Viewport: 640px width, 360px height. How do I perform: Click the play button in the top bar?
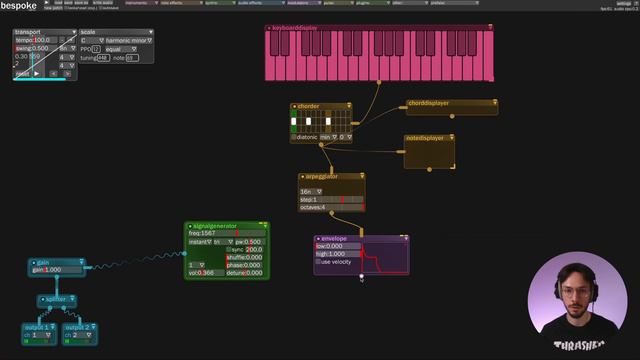click(x=46, y=2)
